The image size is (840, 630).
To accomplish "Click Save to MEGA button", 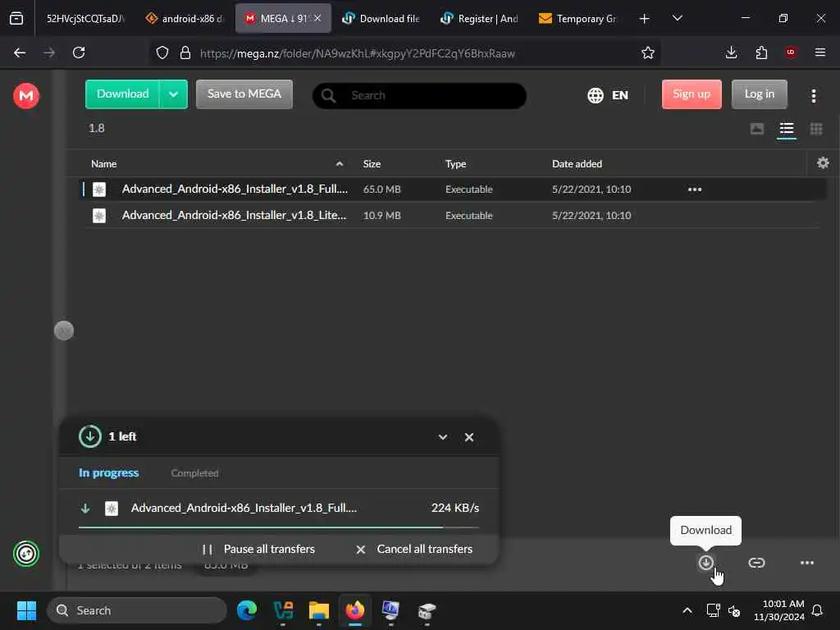I will pos(244,94).
